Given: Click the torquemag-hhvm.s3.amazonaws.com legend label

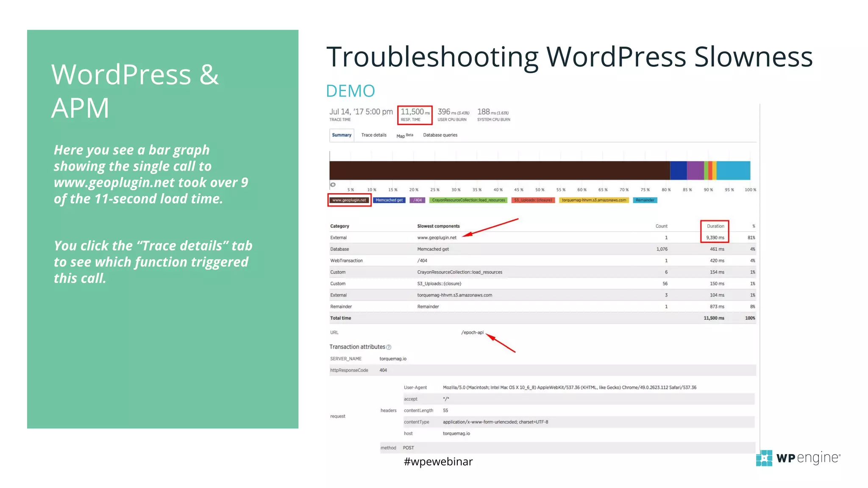Looking at the screenshot, I should point(594,200).
